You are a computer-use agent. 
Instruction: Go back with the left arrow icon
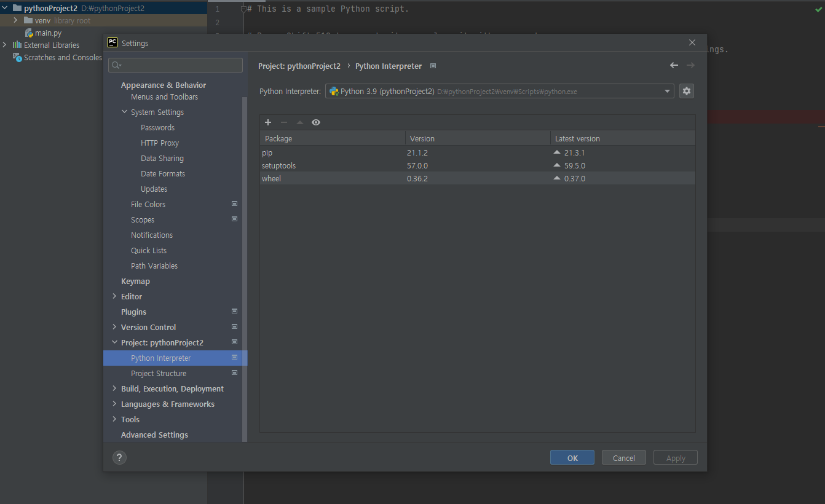coord(674,65)
